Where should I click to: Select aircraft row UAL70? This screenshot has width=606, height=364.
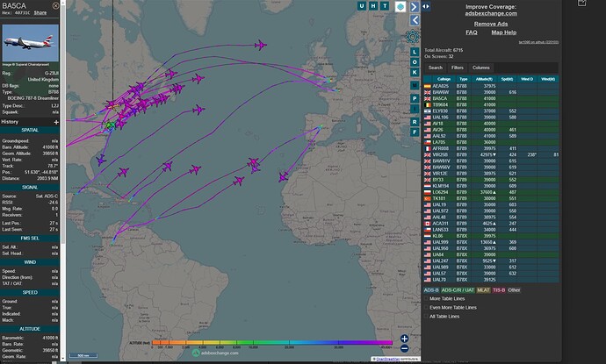[491, 280]
